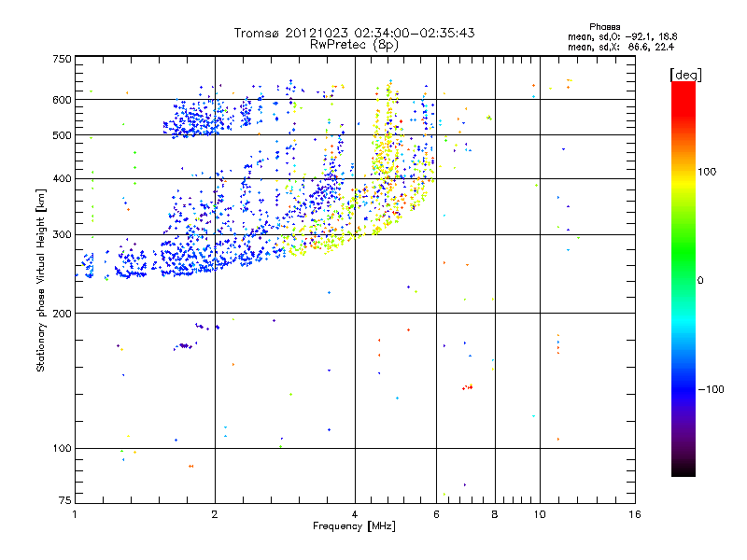Click the '6' x-axis tick label

(x=436, y=514)
